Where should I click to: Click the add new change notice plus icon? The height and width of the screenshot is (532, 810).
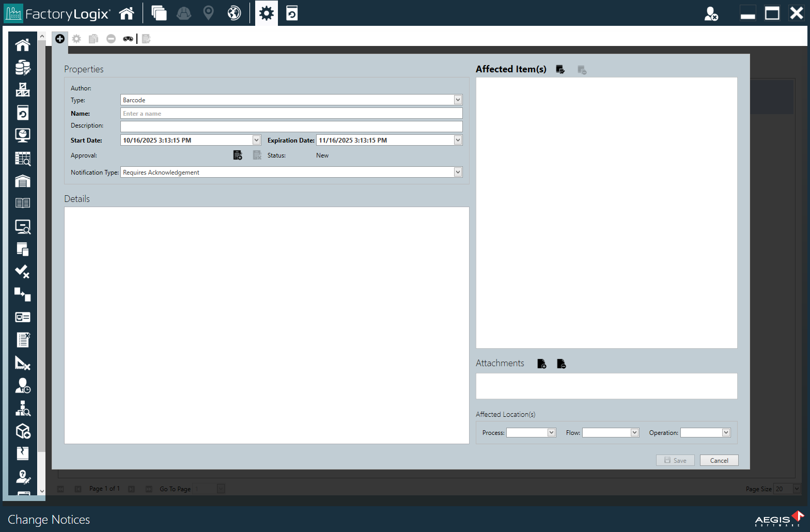click(x=60, y=39)
